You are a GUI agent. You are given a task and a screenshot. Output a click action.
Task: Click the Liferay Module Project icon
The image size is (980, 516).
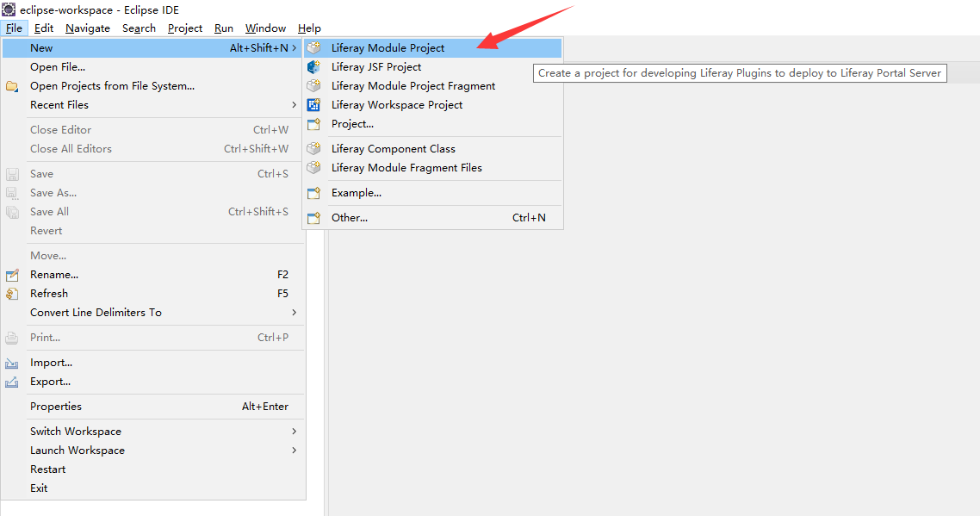313,47
